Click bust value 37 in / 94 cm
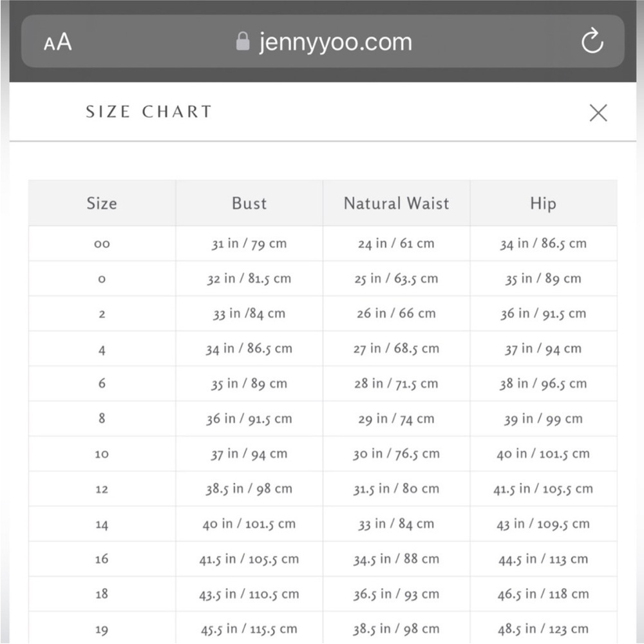The width and height of the screenshot is (644, 644). (249, 454)
